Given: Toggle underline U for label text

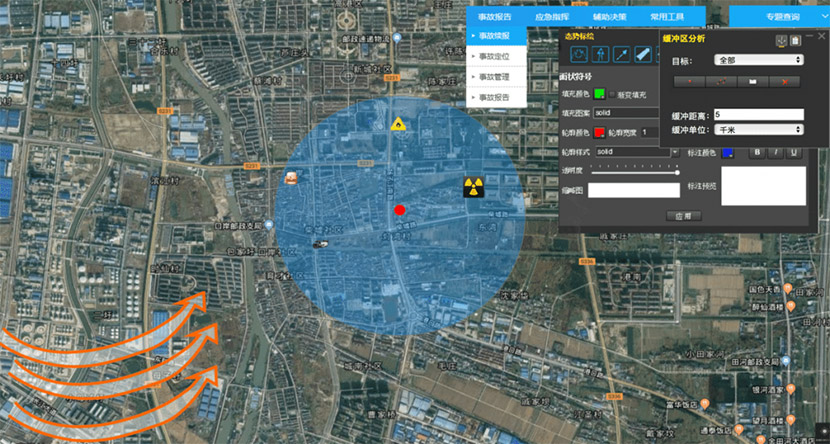Looking at the screenshot, I should click(793, 152).
